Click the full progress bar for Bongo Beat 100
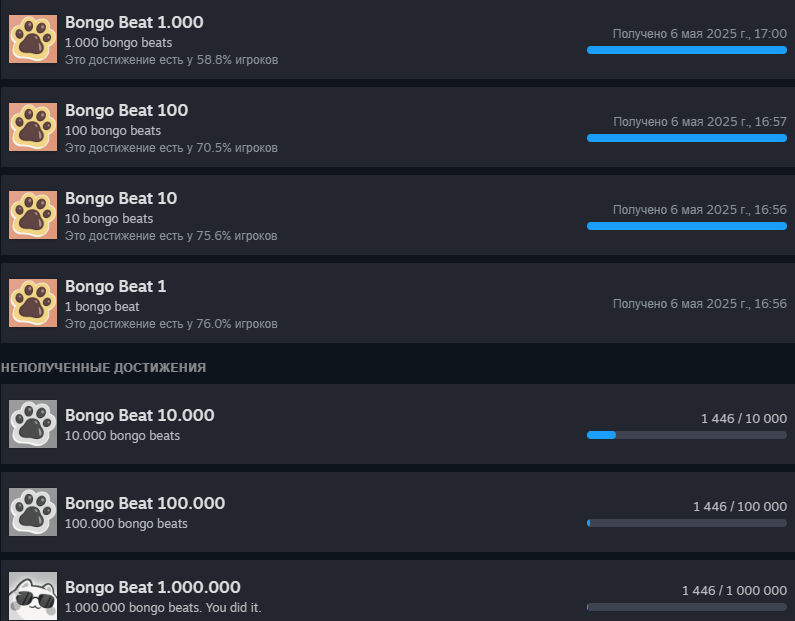The height and width of the screenshot is (621, 795). coord(686,138)
